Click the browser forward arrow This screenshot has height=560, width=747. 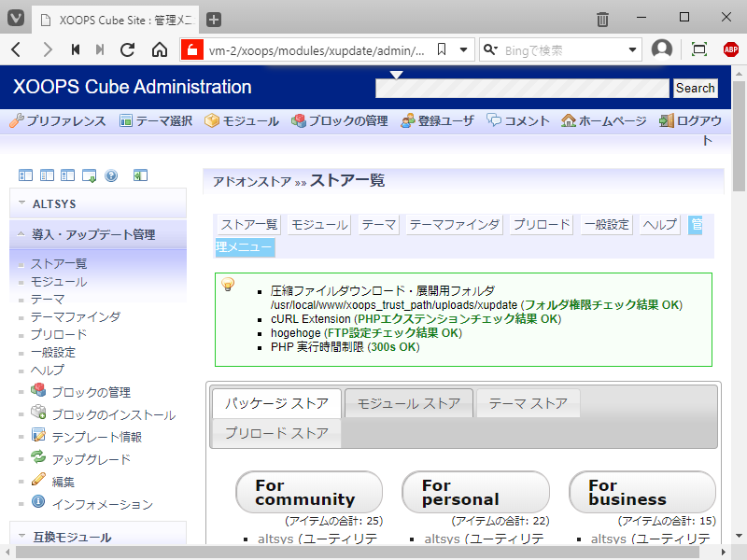[47, 49]
